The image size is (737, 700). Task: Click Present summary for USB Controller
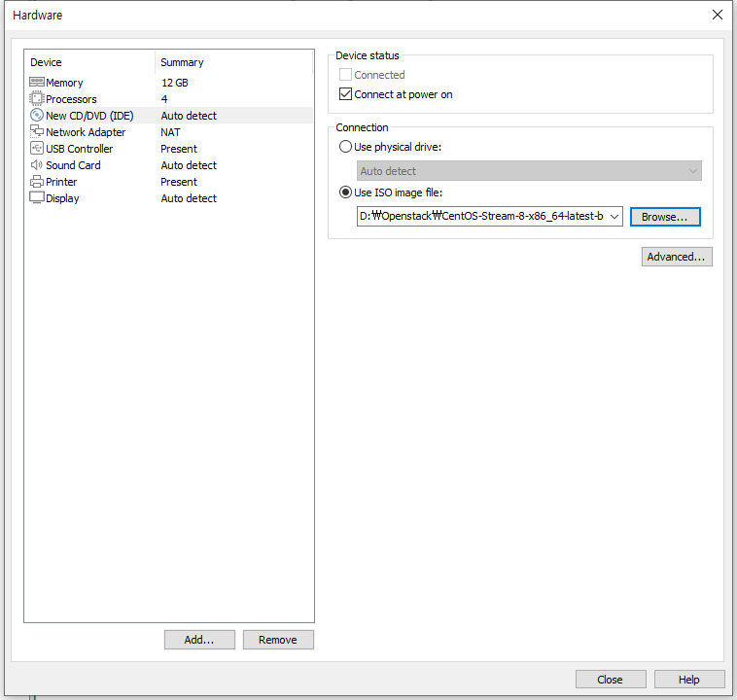[179, 149]
